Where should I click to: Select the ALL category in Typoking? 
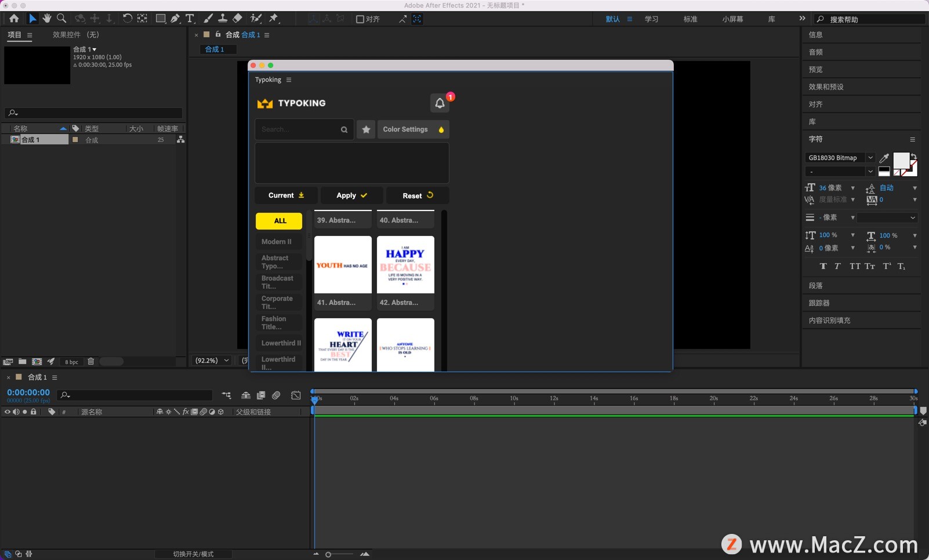pyautogui.click(x=279, y=221)
